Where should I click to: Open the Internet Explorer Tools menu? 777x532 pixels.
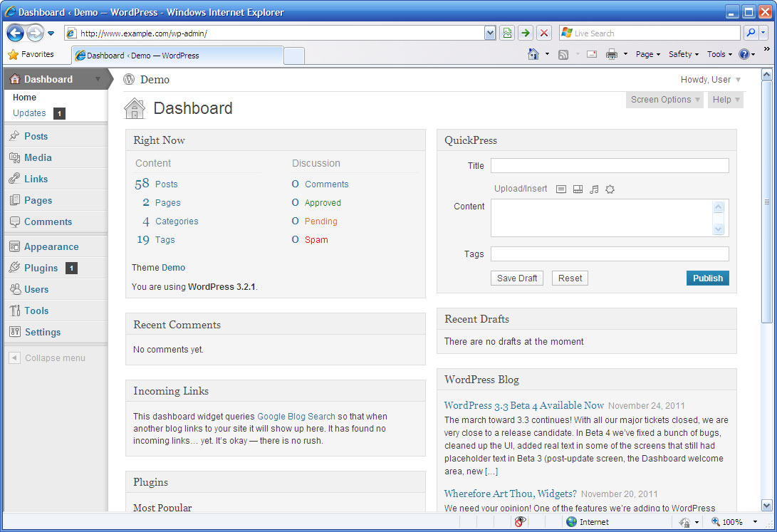(x=719, y=54)
